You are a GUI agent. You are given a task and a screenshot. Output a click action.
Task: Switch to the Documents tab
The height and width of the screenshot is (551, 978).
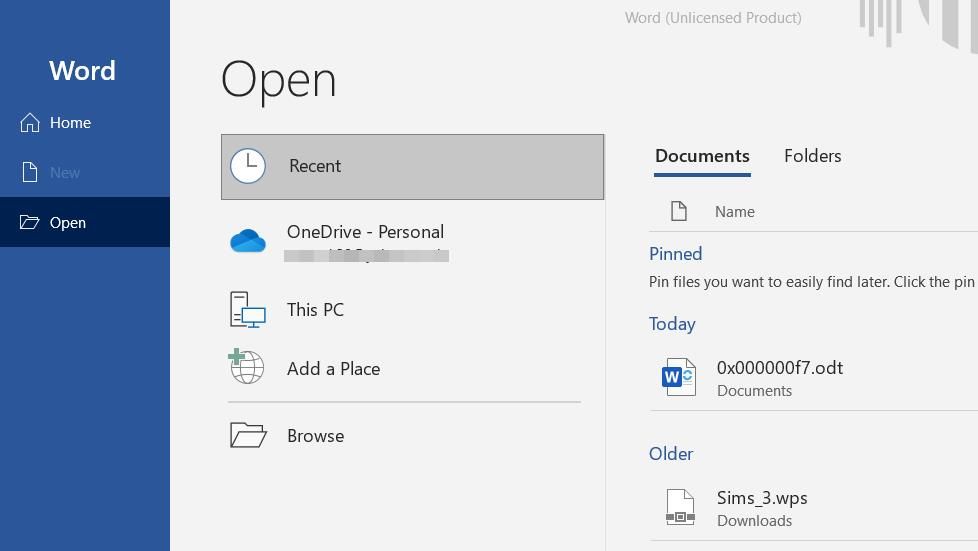pyautogui.click(x=702, y=156)
